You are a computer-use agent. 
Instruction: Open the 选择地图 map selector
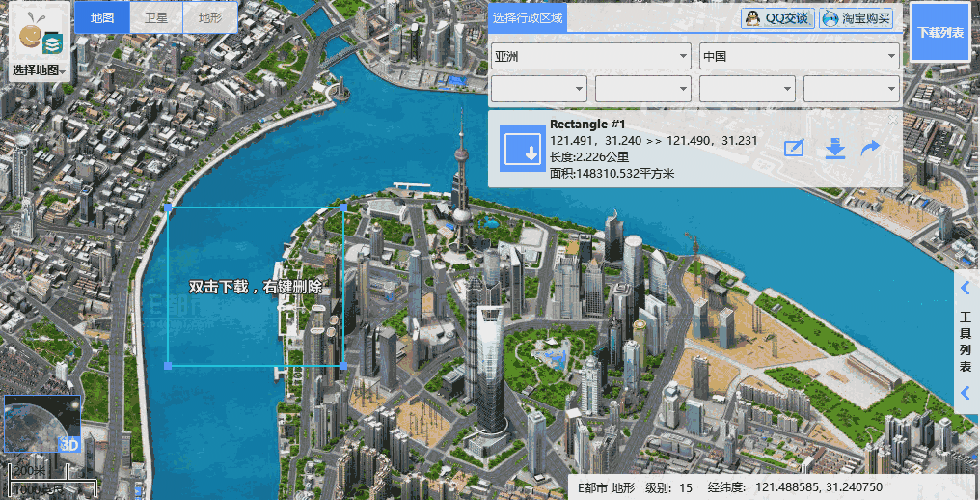coord(40,70)
